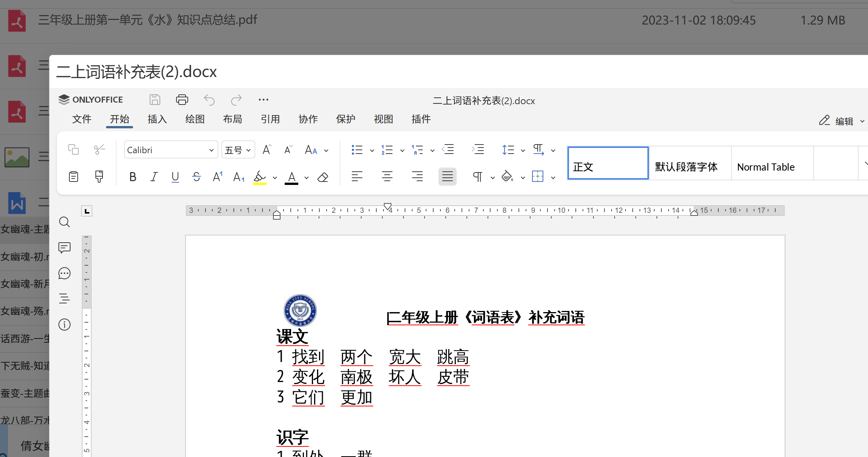The height and width of the screenshot is (457, 868).
Task: Open the Comments panel in sidebar
Action: pos(64,248)
